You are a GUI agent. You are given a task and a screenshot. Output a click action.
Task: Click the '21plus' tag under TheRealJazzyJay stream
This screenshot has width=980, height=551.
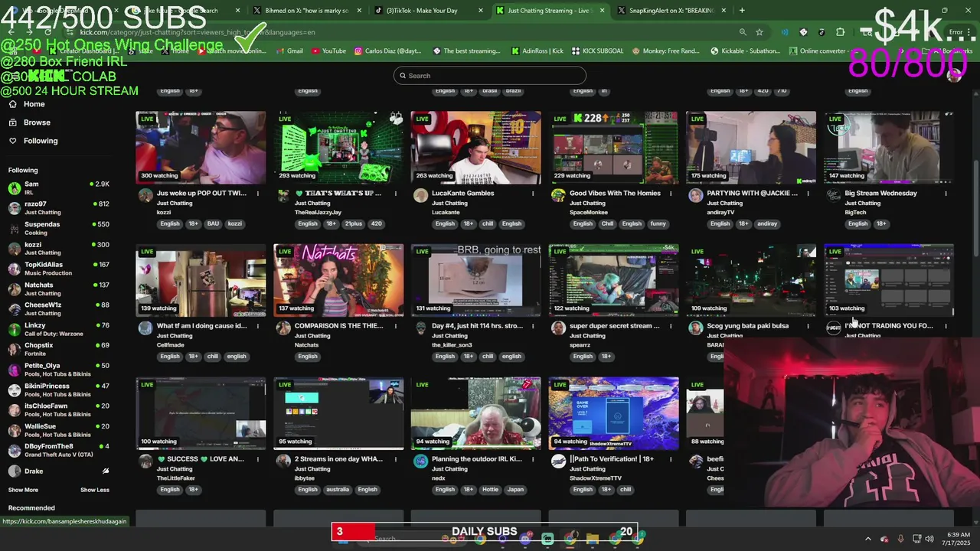click(353, 223)
